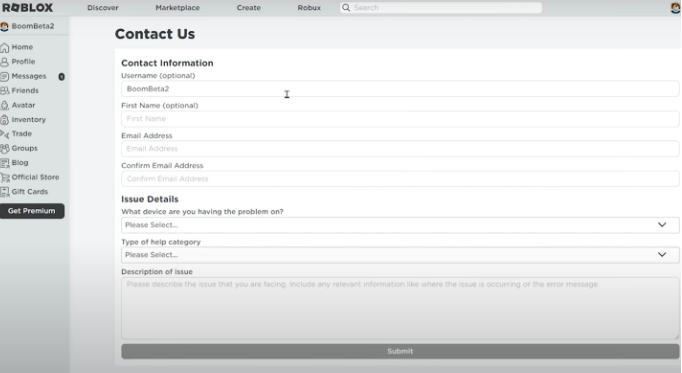This screenshot has height=373, width=682.
Task: Click the Issue Details heading
Action: point(150,199)
